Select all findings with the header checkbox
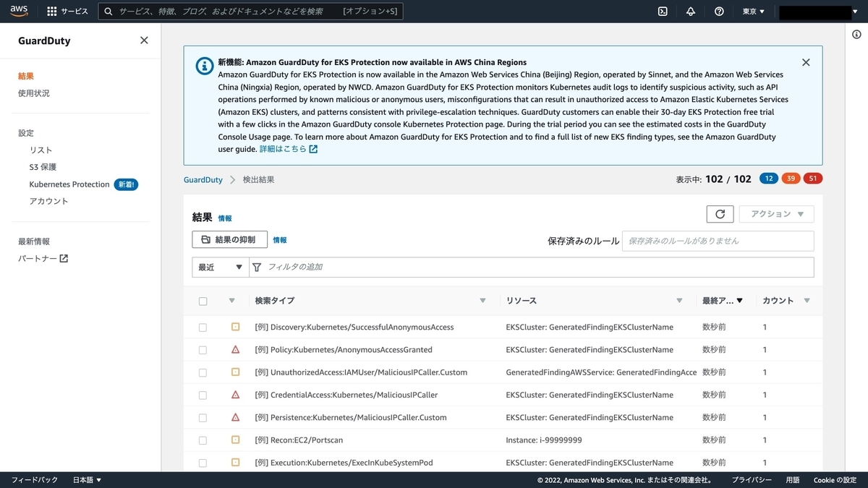 pos(203,301)
